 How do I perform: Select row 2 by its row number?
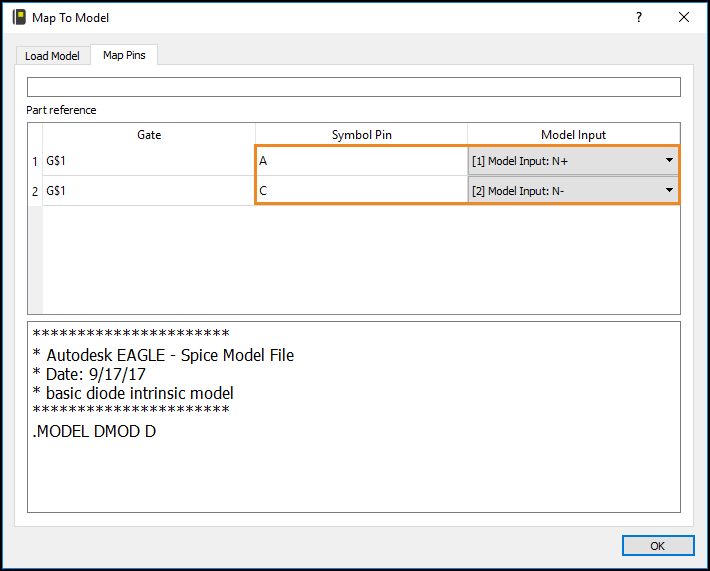click(x=34, y=190)
